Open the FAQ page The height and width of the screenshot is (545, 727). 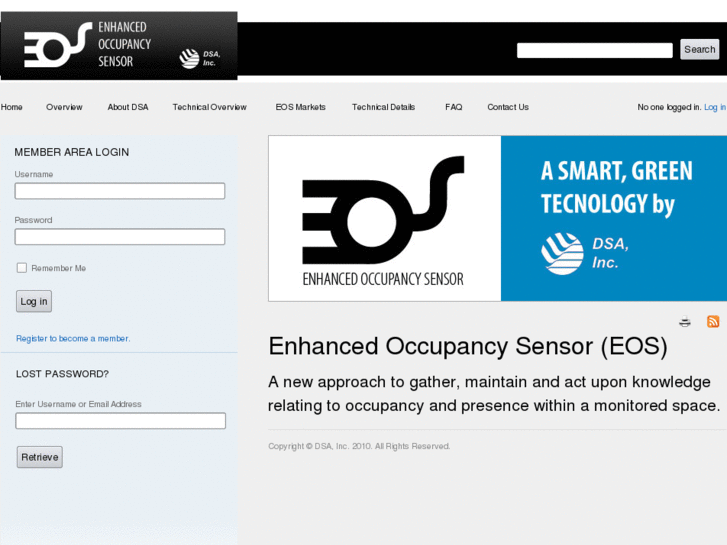(453, 107)
